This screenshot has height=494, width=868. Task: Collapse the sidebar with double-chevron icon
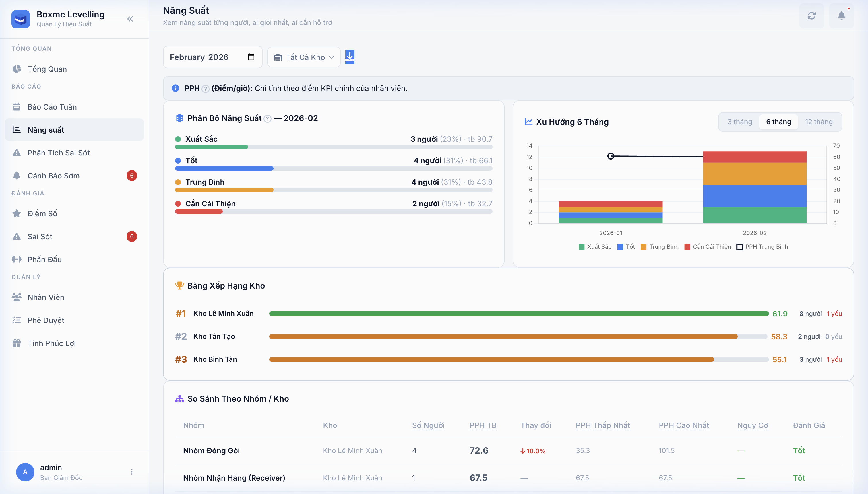pyautogui.click(x=130, y=19)
